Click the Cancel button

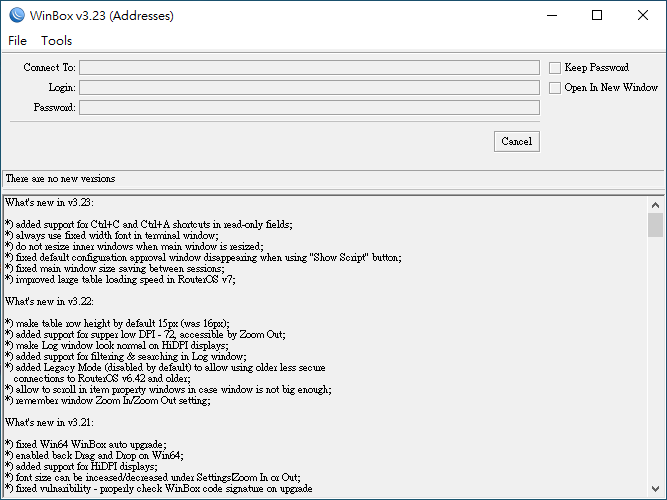coord(517,141)
